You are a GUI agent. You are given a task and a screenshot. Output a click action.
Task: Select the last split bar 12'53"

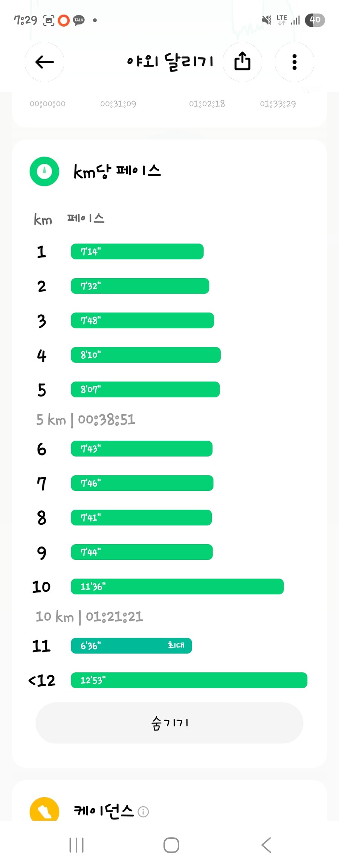click(x=189, y=680)
